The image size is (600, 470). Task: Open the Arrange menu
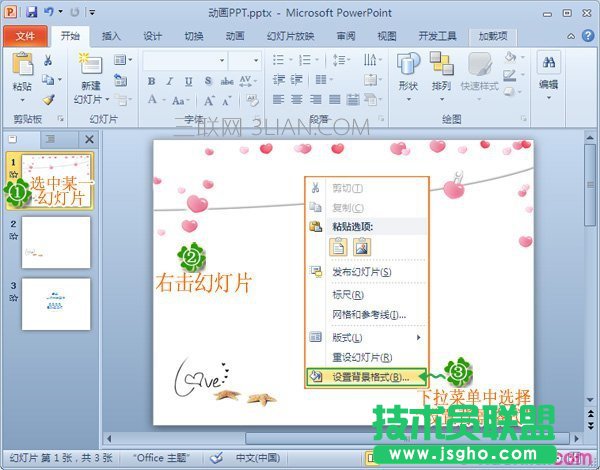pyautogui.click(x=441, y=76)
